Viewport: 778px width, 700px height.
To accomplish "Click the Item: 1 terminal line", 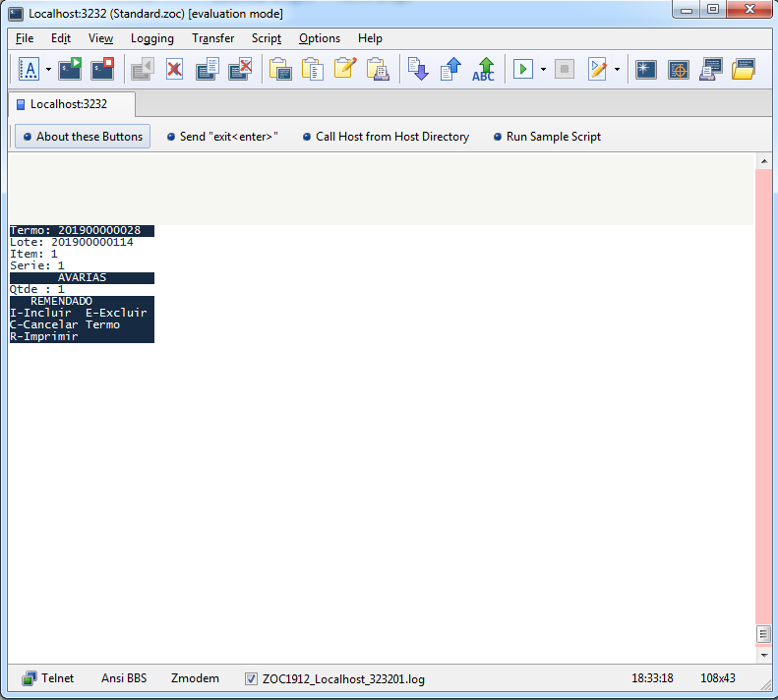I will [33, 254].
